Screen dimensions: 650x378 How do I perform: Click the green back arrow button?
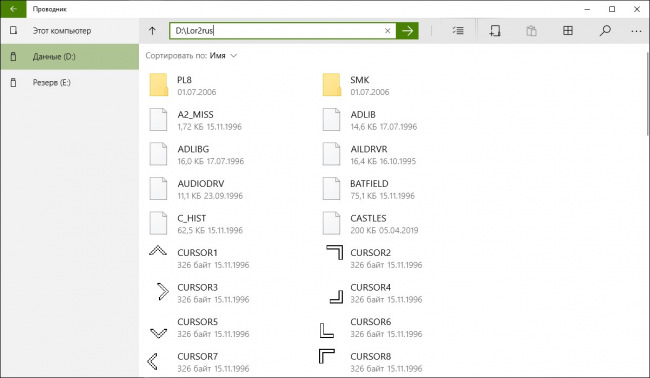pyautogui.click(x=13, y=9)
